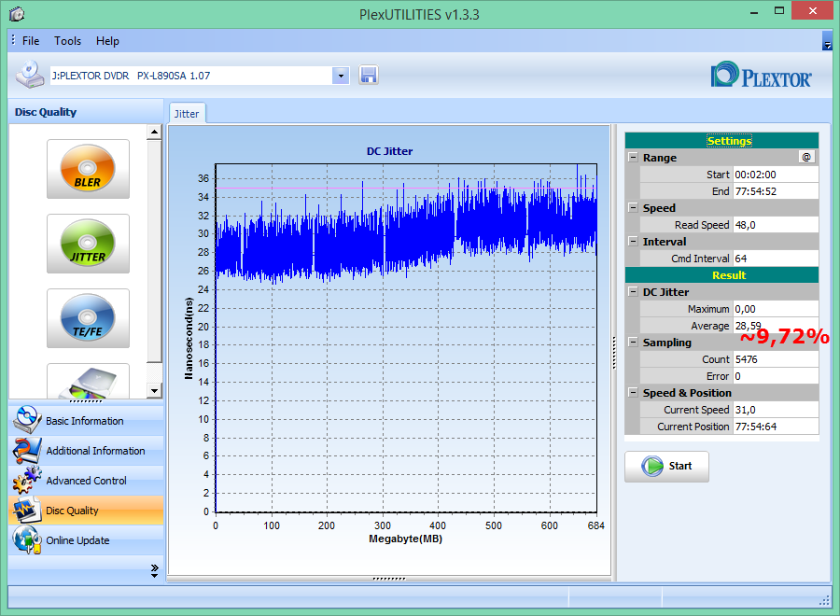Open the Help menu
The width and height of the screenshot is (840, 616).
pyautogui.click(x=107, y=41)
